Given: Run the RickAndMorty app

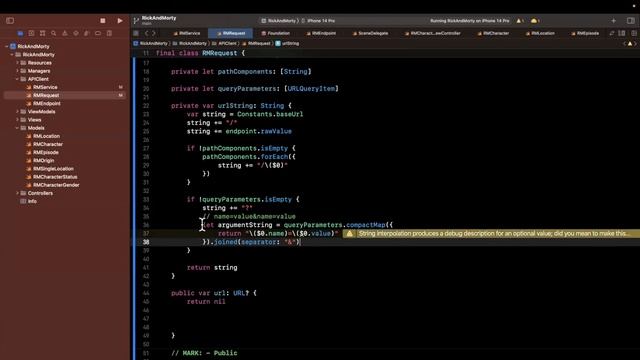Looking at the screenshot, I should point(120,20).
